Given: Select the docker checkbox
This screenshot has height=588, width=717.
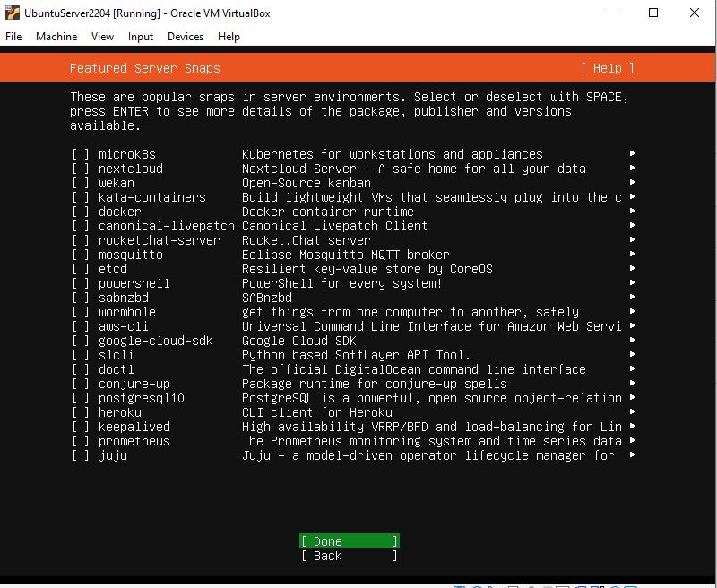Looking at the screenshot, I should (x=81, y=212).
